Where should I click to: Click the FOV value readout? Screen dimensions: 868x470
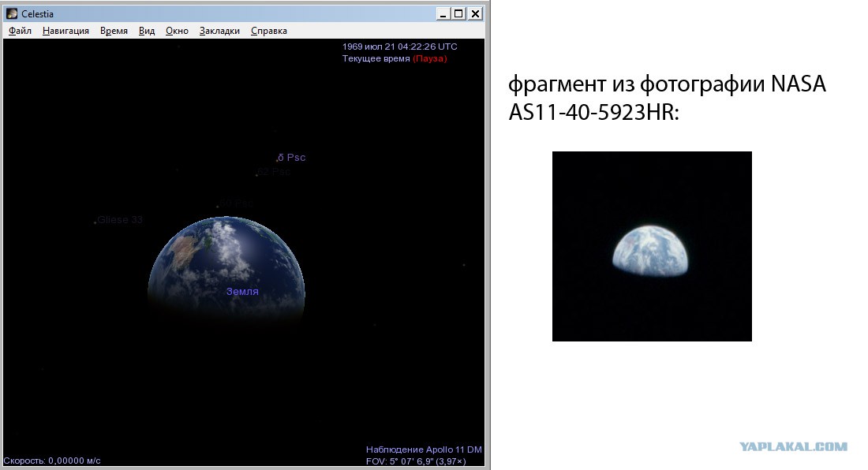pos(416,461)
